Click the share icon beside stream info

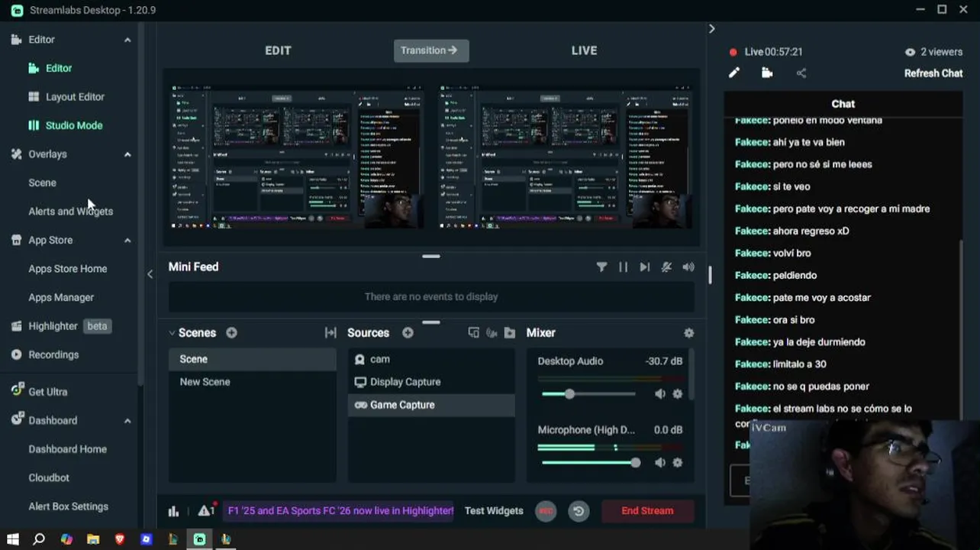tap(801, 73)
